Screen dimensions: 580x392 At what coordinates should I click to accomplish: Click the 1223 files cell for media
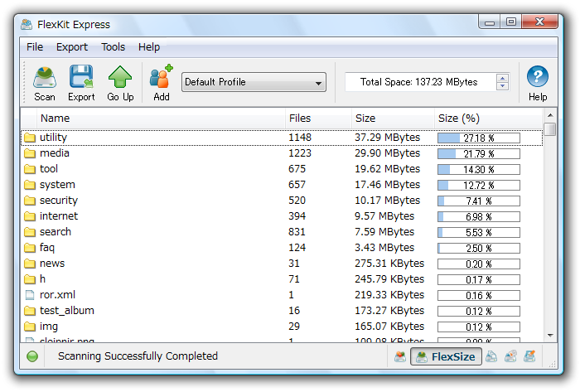pos(300,153)
